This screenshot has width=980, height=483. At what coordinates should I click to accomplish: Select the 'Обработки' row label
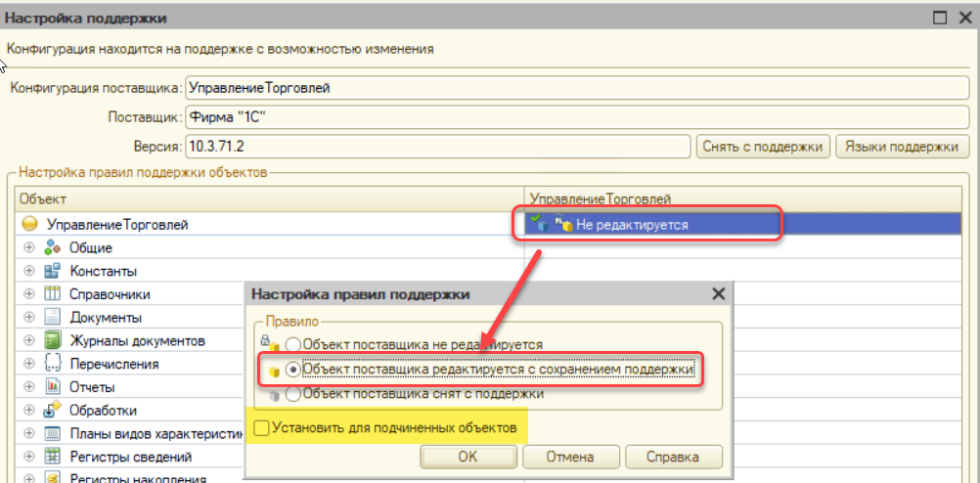point(103,411)
